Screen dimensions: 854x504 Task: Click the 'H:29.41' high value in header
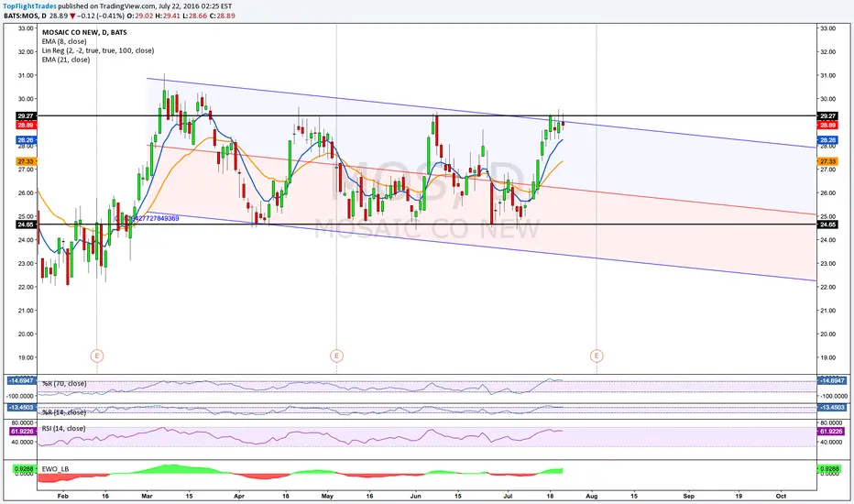[168, 16]
